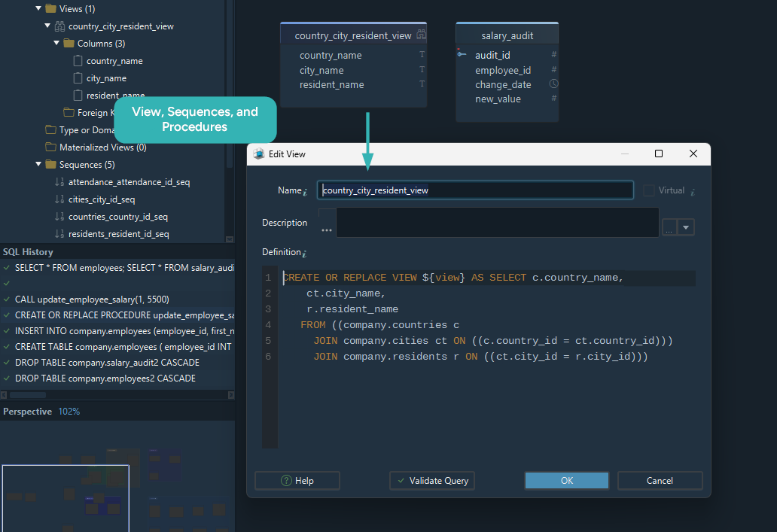Click the info icon next to Definition label
The width and height of the screenshot is (777, 532).
coord(304,254)
